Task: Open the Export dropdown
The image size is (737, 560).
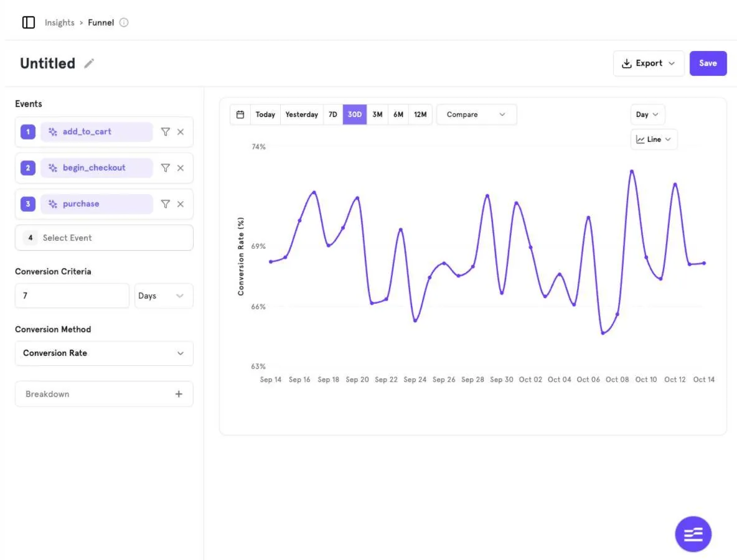Action: coord(649,63)
